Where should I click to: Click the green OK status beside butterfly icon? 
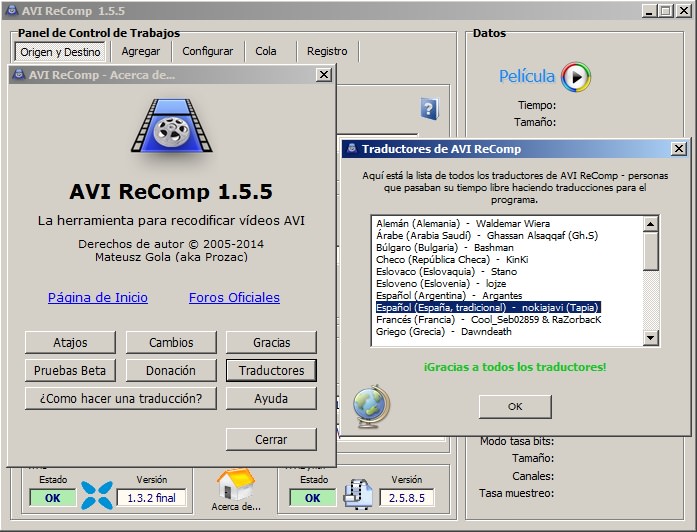coord(52,498)
